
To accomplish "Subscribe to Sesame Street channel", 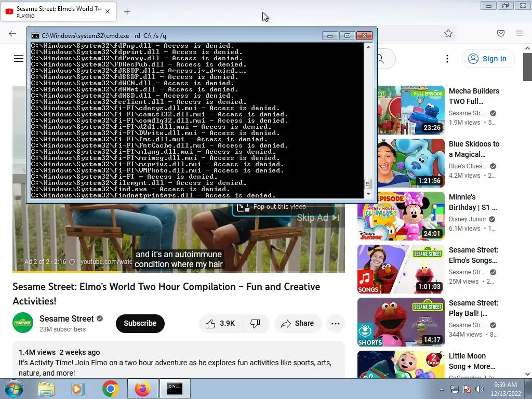I will [x=140, y=323].
